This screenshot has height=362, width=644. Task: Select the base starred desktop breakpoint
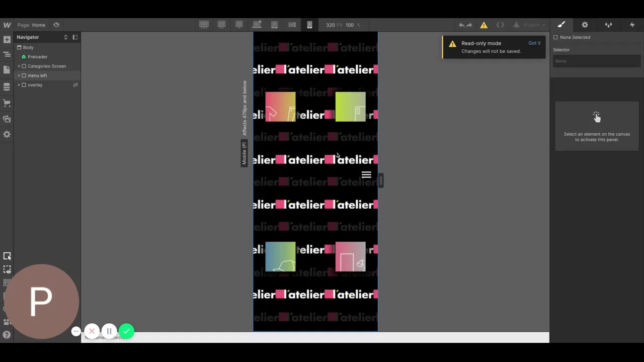point(257,25)
